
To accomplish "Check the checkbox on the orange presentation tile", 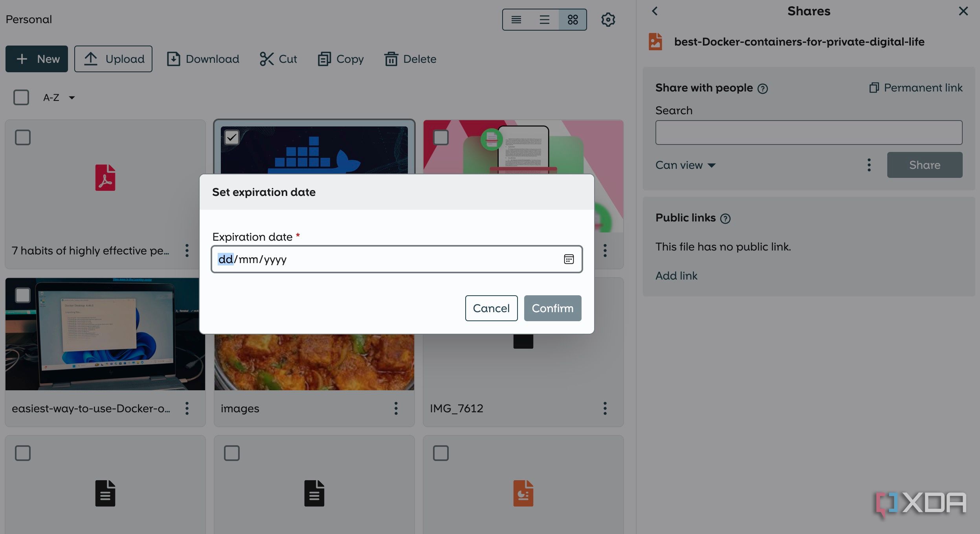I will [441, 453].
